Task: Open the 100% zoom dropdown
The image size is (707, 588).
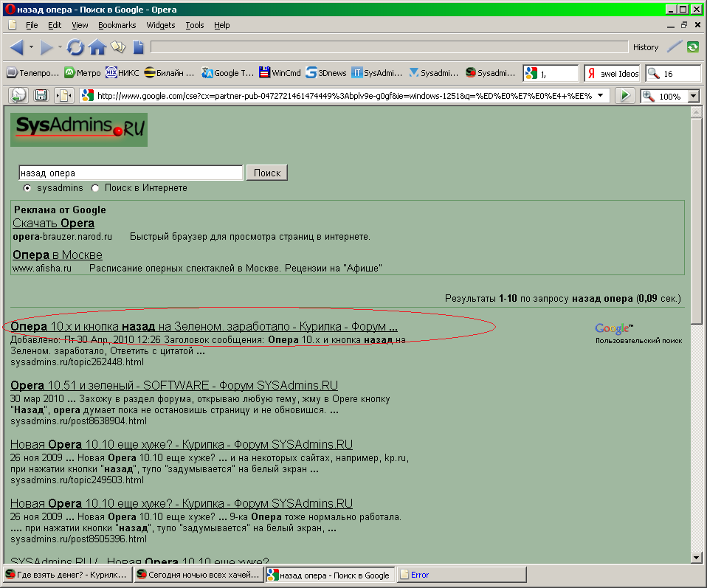Action: [x=694, y=96]
